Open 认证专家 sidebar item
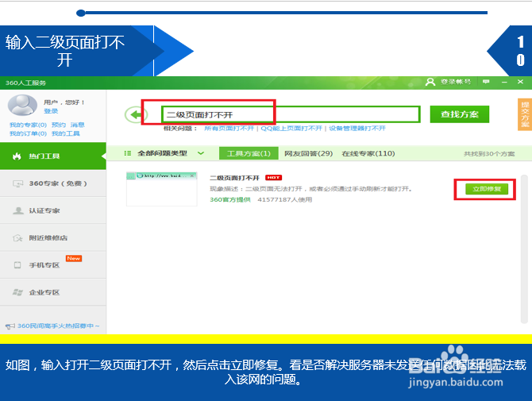 click(53, 210)
